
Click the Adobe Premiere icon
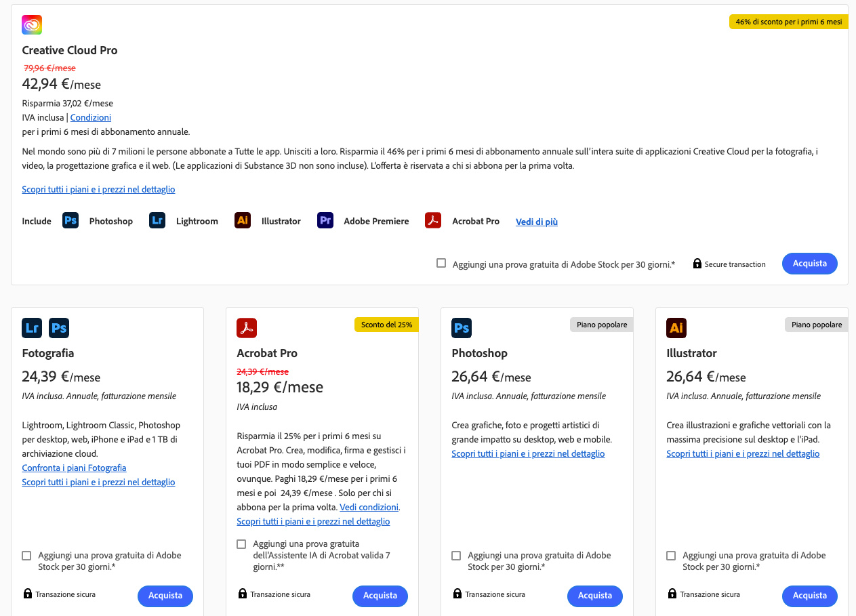325,221
